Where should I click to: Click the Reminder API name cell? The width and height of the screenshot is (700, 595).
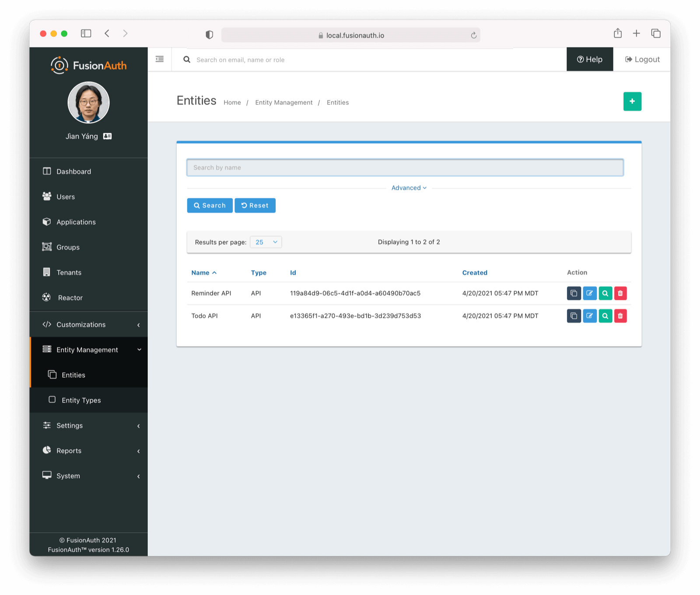(x=211, y=293)
